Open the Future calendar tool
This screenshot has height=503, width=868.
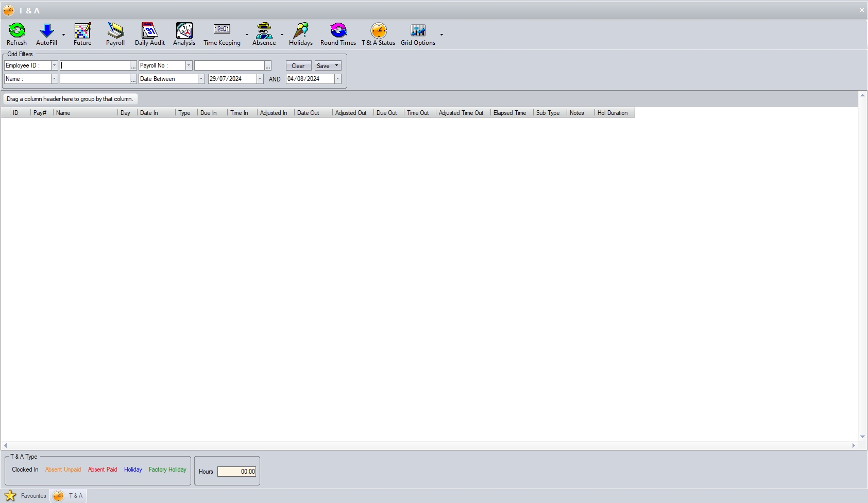coord(82,31)
